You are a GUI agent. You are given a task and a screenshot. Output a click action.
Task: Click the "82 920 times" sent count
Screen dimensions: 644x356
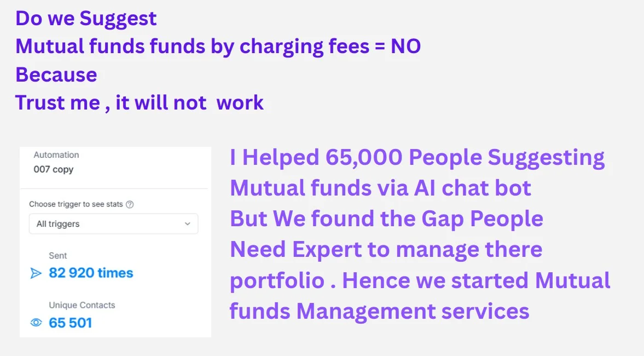pyautogui.click(x=91, y=273)
